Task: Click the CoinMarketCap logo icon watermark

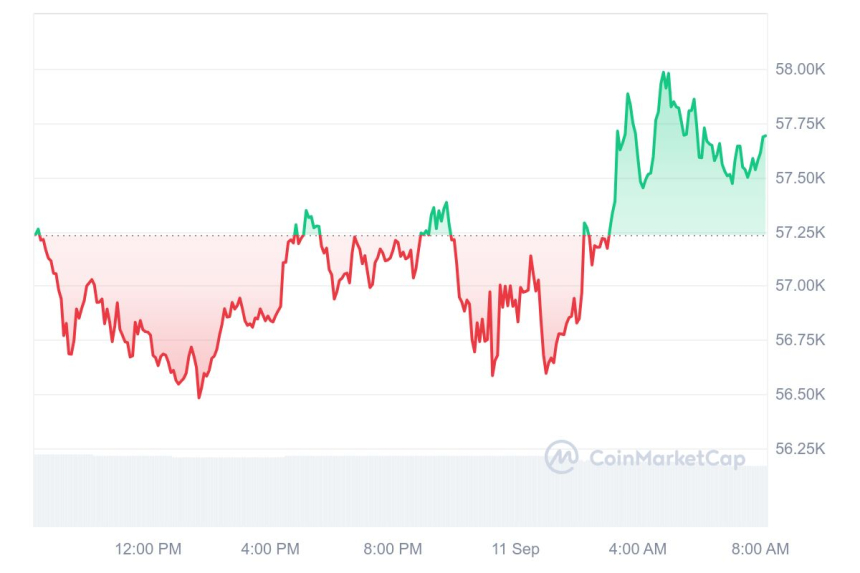Action: (x=561, y=458)
